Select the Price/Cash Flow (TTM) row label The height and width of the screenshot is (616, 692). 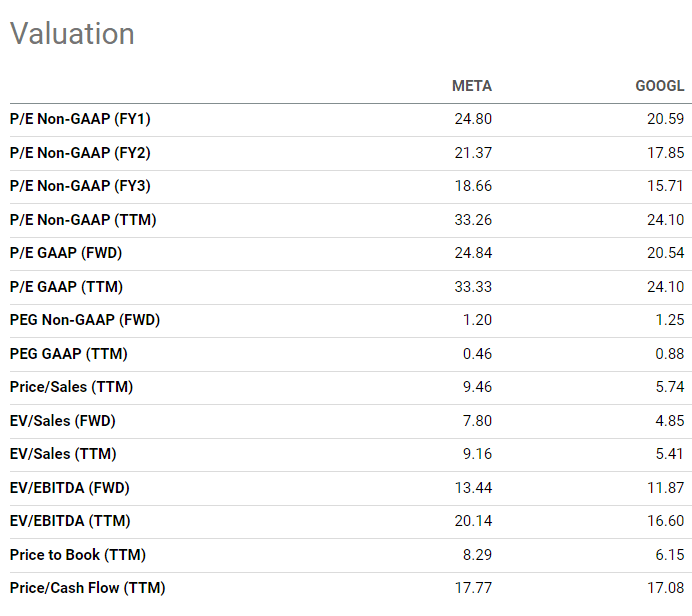click(87, 588)
